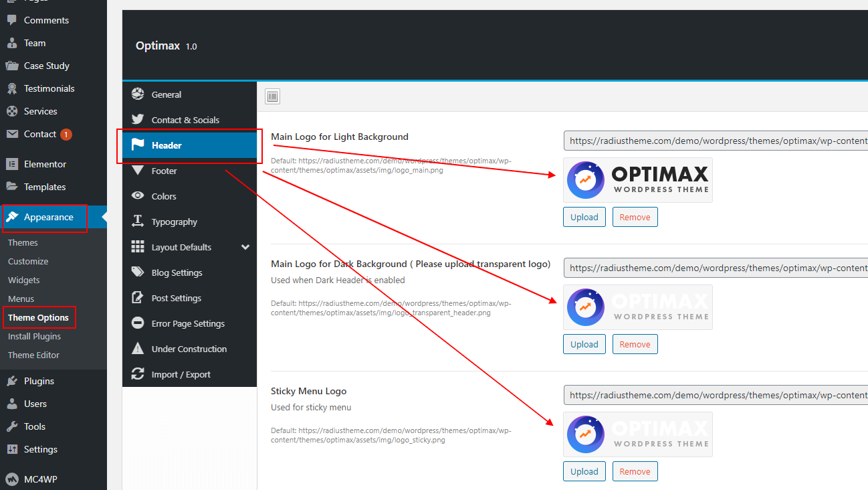Click the Sticky Menu Logo heading

(309, 391)
